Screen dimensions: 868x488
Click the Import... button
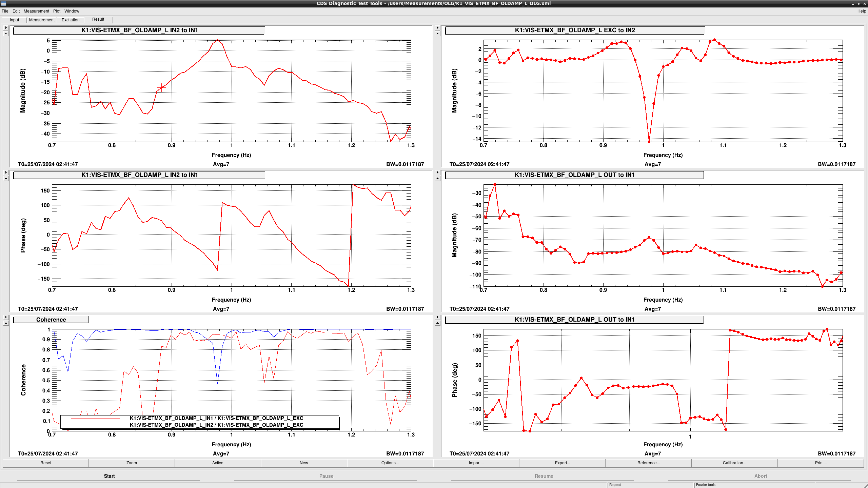[476, 463]
